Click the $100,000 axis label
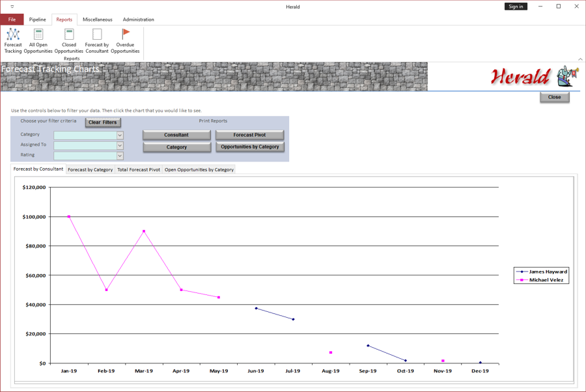The height and width of the screenshot is (392, 586). (x=34, y=217)
